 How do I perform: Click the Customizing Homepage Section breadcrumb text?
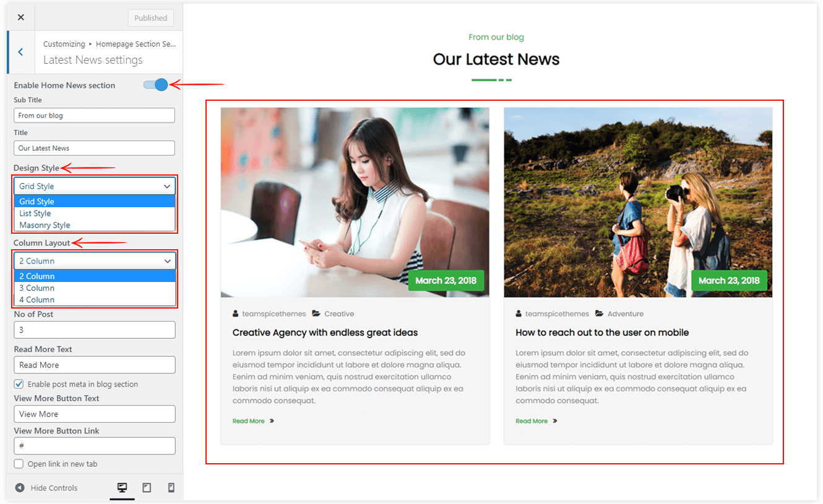(110, 44)
